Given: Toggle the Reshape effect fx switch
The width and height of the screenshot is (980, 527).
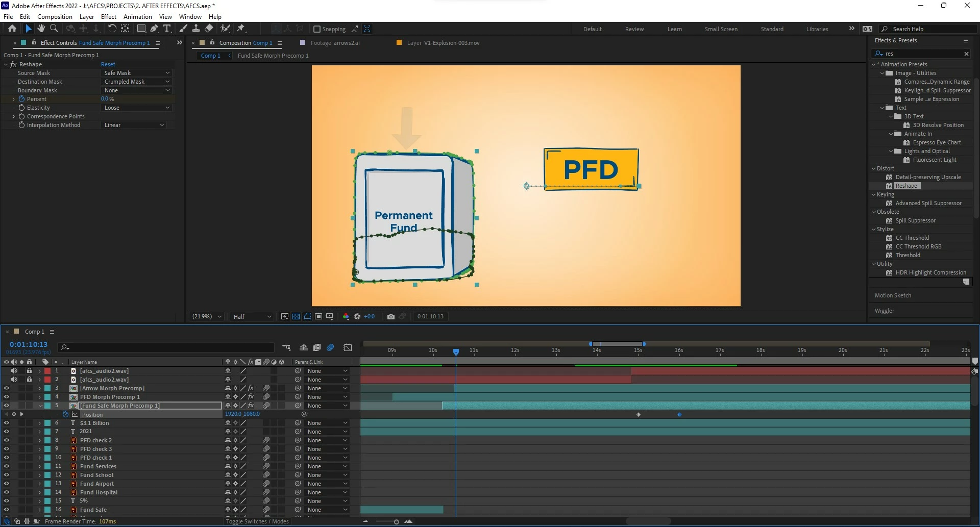Looking at the screenshot, I should (13, 64).
